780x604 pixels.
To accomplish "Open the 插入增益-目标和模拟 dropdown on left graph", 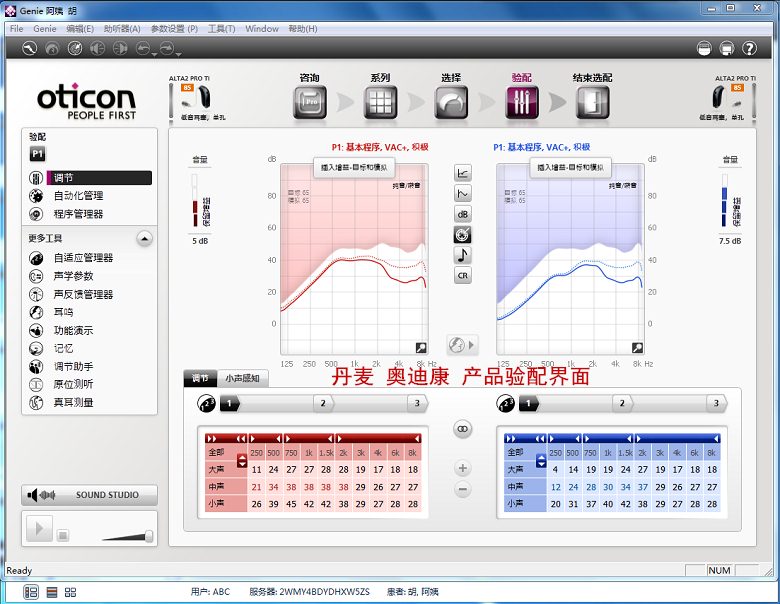I will [356, 167].
